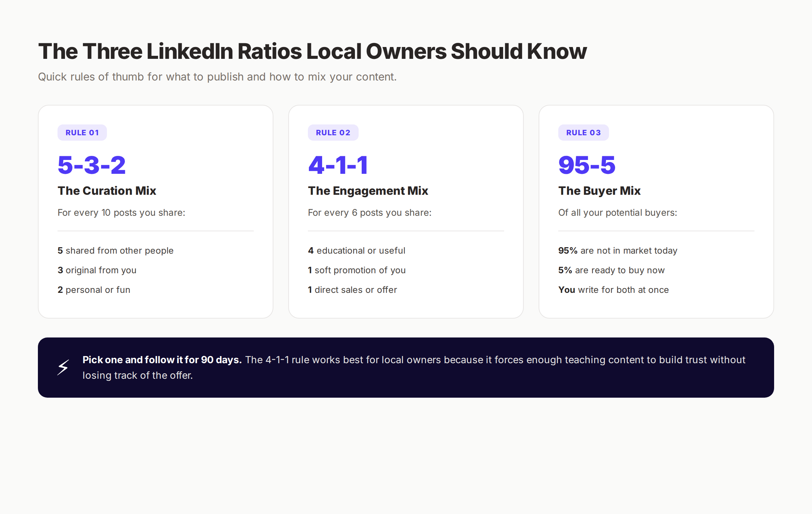The image size is (812, 514).
Task: Click the RULE 03 badge
Action: point(583,133)
